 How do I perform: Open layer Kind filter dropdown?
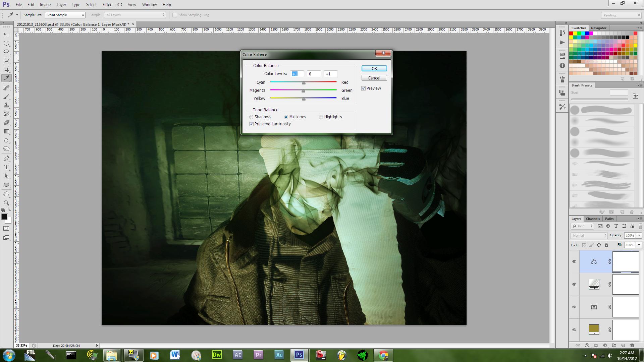pos(583,226)
